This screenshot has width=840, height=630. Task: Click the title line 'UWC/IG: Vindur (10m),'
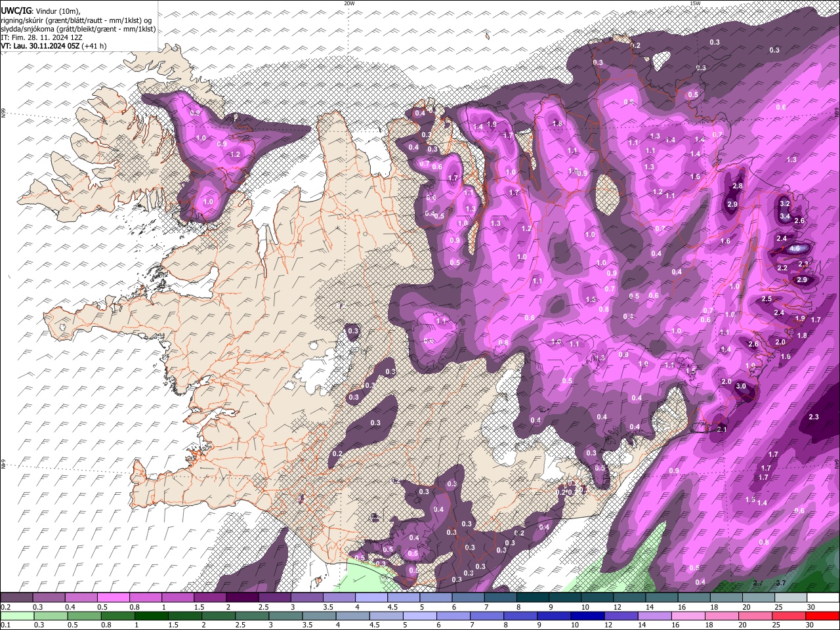[41, 10]
